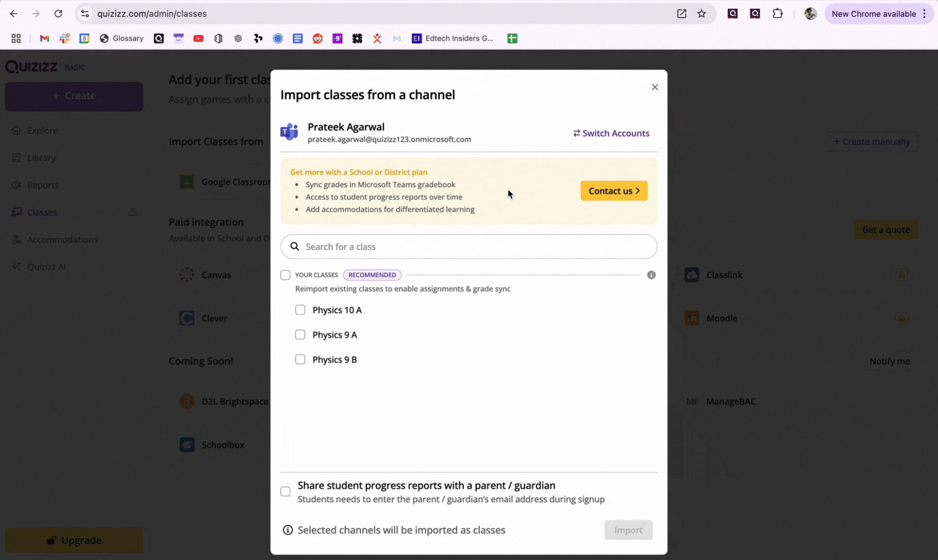Click the Import button

628,530
